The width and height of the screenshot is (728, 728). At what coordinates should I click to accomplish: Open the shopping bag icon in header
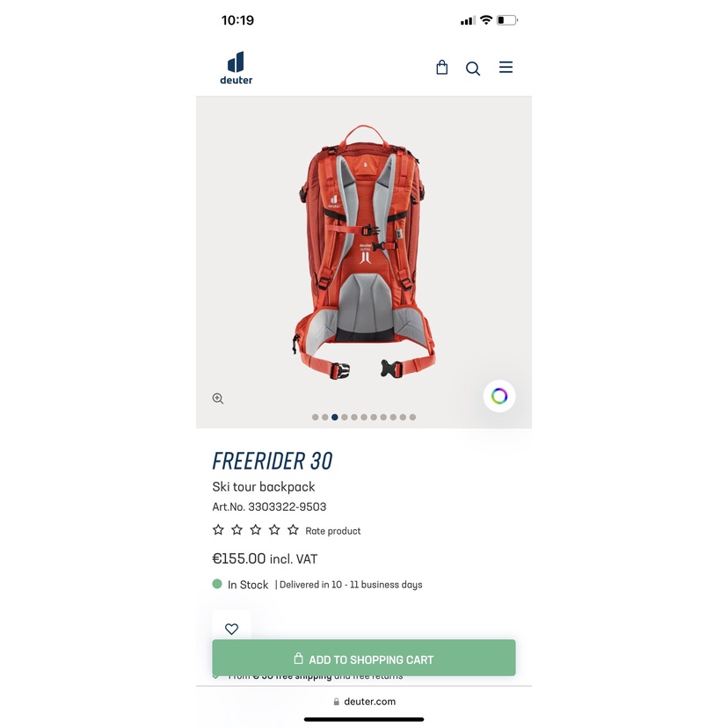click(441, 68)
